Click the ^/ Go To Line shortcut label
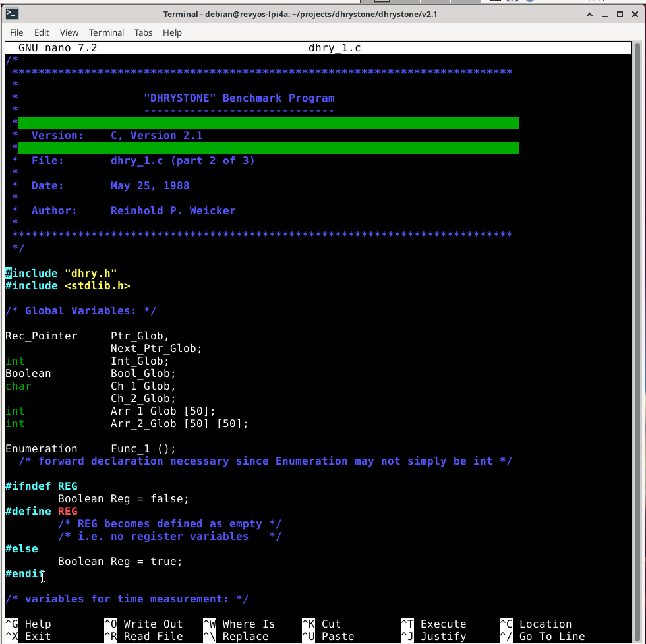646x644 pixels. click(543, 636)
